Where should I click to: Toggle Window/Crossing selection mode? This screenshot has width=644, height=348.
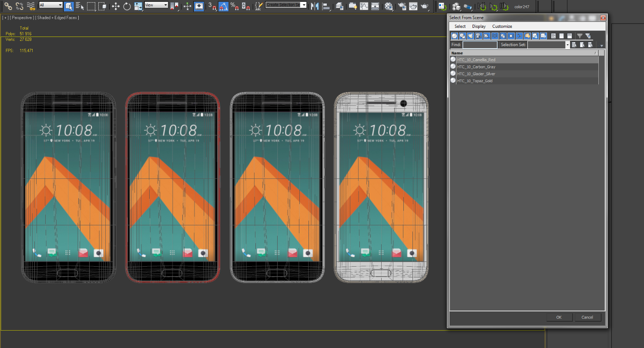point(102,6)
